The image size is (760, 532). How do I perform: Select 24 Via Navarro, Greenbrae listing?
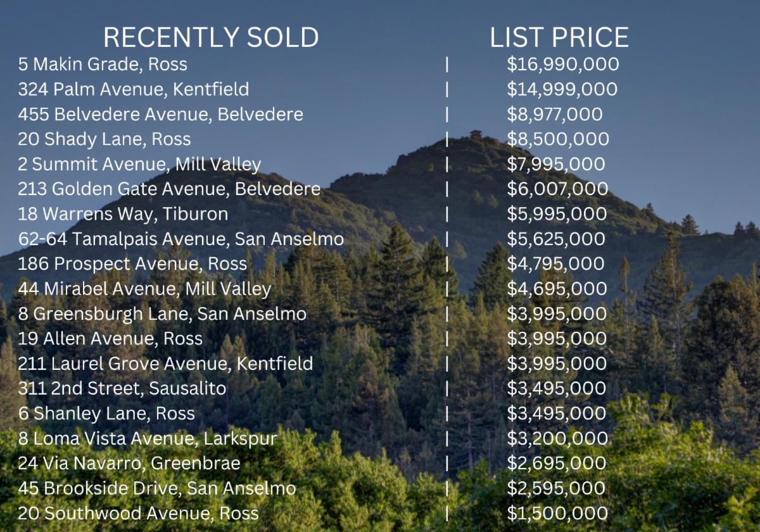(x=129, y=463)
